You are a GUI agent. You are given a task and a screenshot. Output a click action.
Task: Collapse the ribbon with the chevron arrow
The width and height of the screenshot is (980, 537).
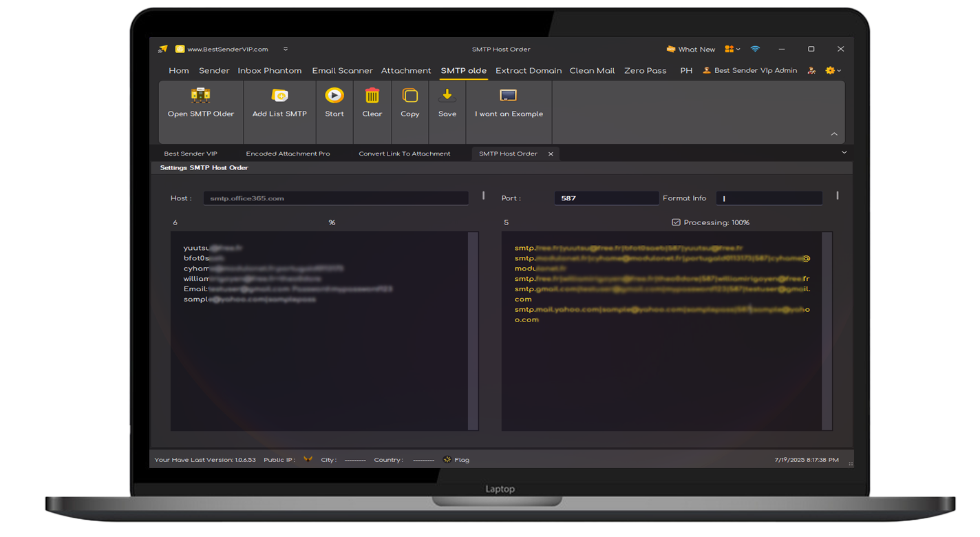coord(834,134)
